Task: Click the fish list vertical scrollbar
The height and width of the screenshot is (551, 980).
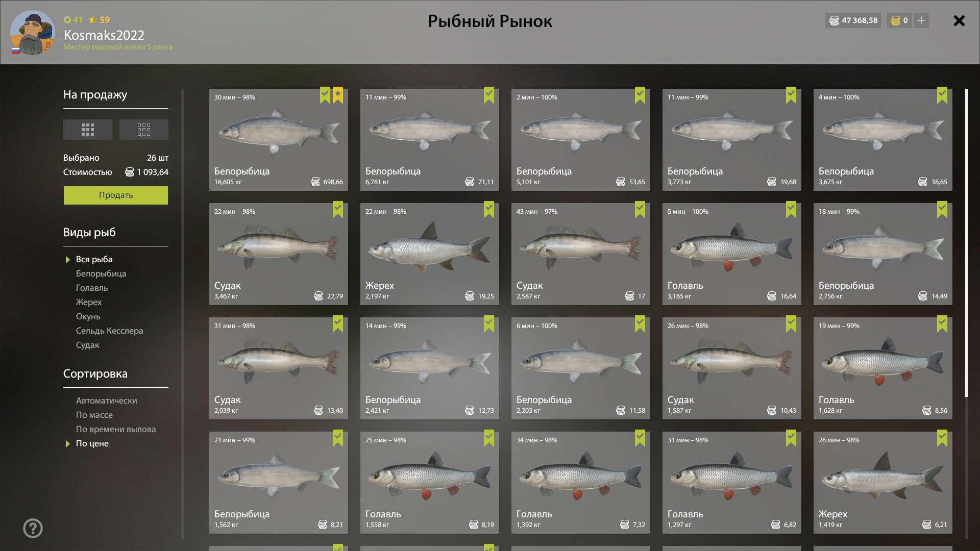Action: (966, 243)
